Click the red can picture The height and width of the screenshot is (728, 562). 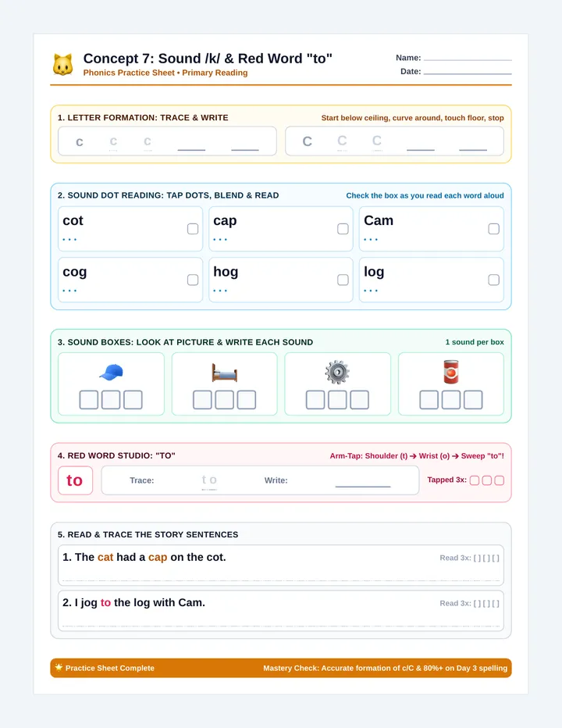[x=450, y=372]
